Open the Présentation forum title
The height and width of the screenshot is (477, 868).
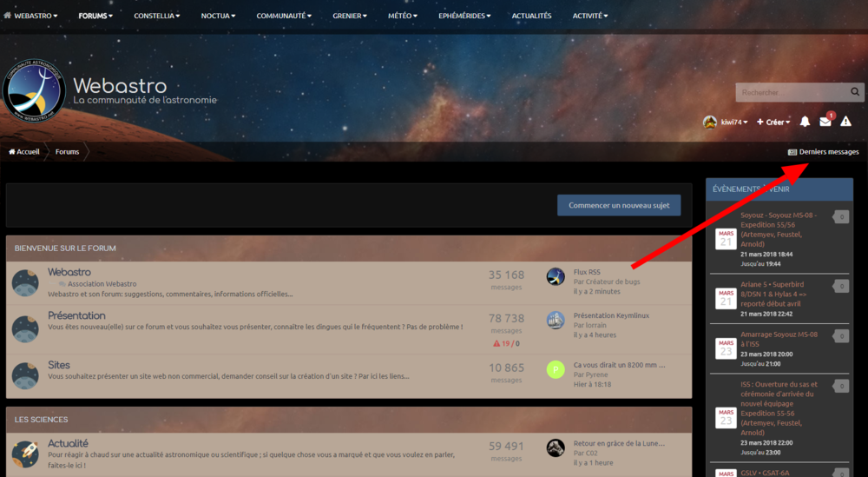pos(76,315)
